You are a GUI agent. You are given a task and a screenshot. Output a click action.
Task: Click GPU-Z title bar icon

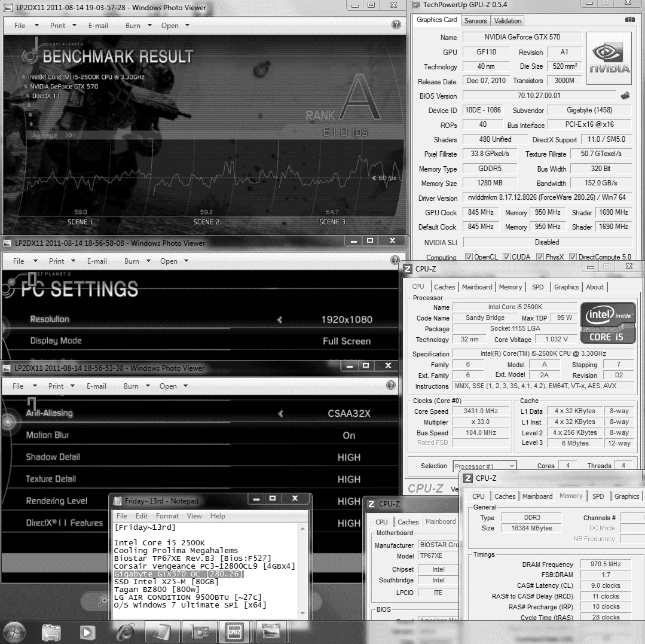coord(416,5)
